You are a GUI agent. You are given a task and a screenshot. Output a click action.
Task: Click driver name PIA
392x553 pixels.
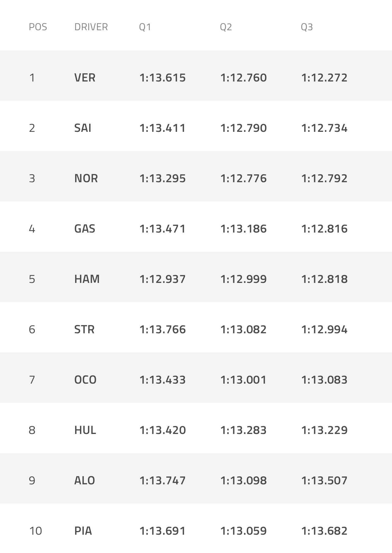coord(83,531)
